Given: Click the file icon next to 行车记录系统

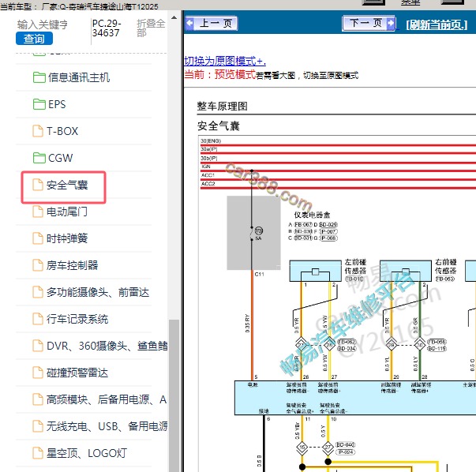Looking at the screenshot, I should (38, 319).
